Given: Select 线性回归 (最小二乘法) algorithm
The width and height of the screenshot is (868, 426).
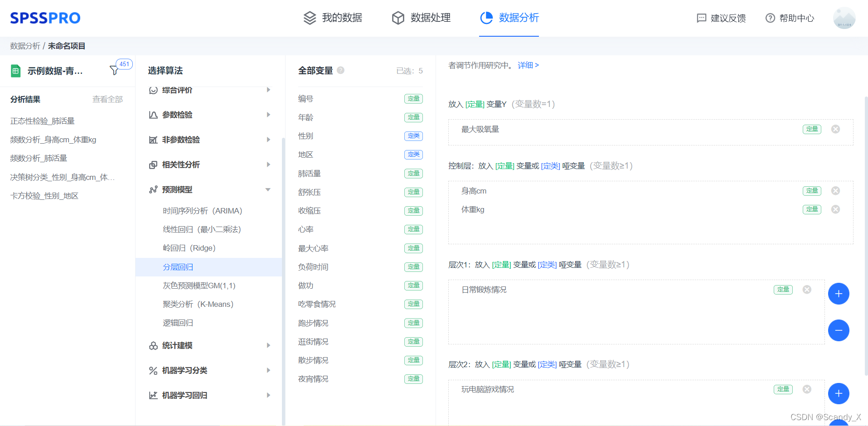Looking at the screenshot, I should (202, 229).
